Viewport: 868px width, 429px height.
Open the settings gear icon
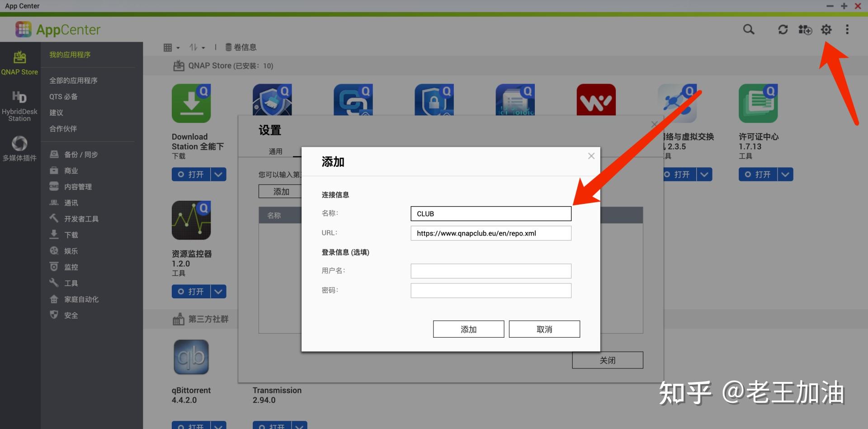[826, 29]
